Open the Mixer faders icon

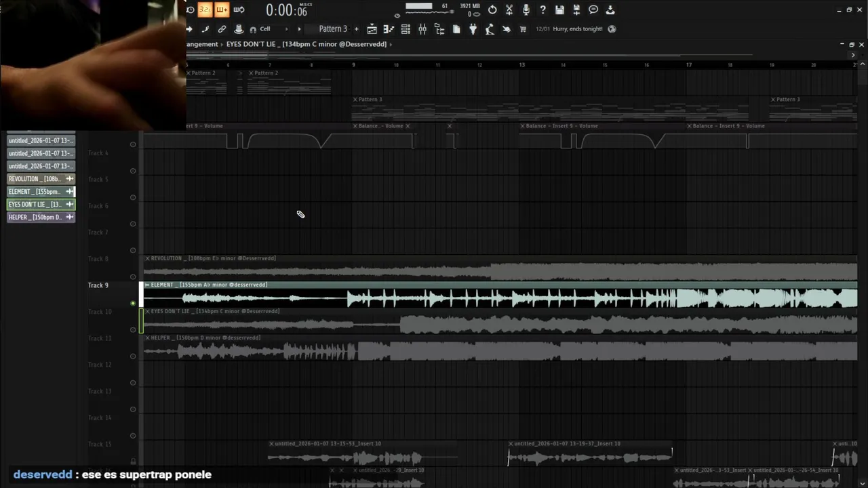point(422,29)
